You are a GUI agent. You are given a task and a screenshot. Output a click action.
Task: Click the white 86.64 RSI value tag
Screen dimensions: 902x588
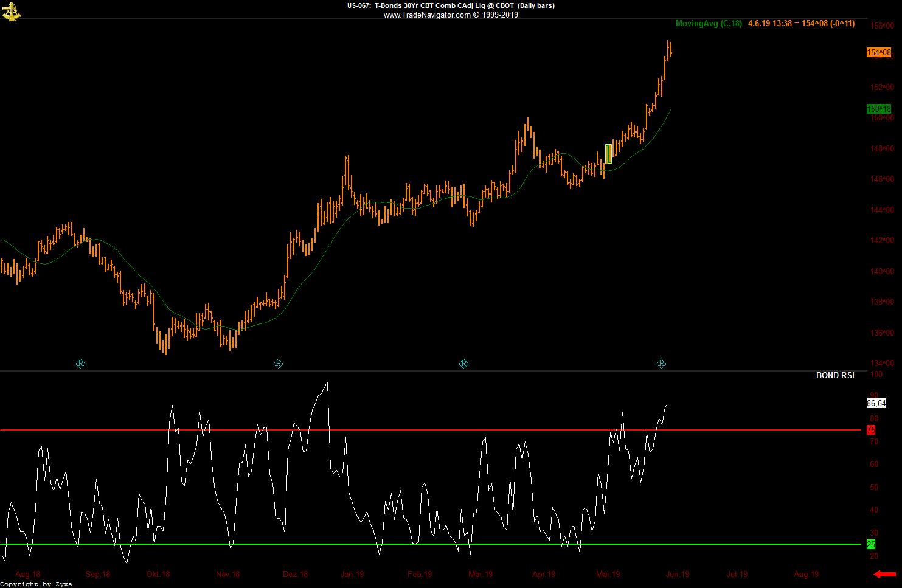click(876, 403)
